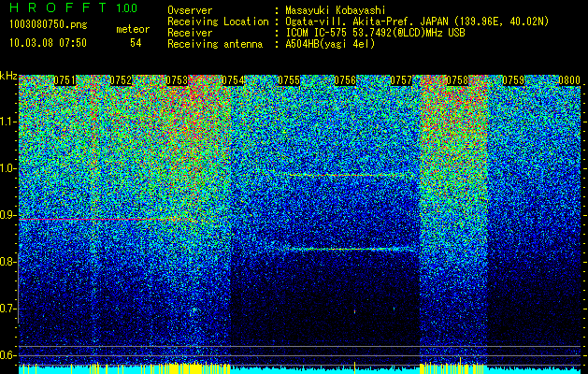Click the kHz axis unit label
The height and width of the screenshot is (374, 588).
[x=8, y=76]
